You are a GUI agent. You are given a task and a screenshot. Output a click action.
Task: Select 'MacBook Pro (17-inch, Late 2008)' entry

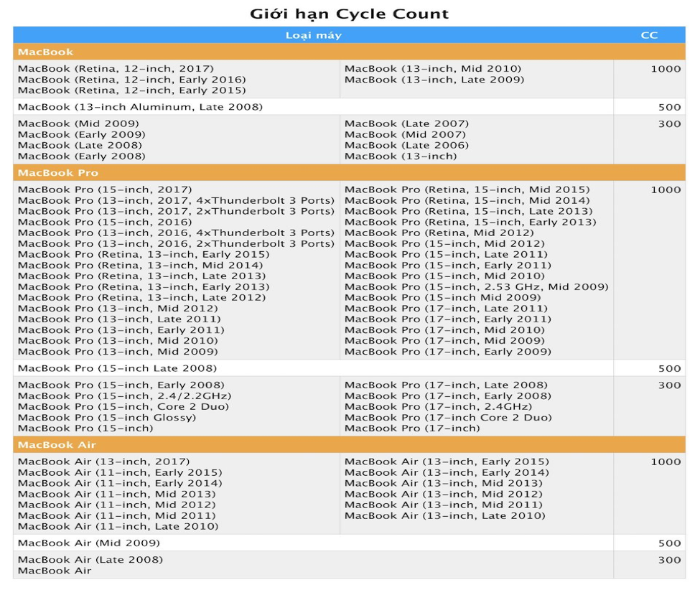pyautogui.click(x=446, y=385)
